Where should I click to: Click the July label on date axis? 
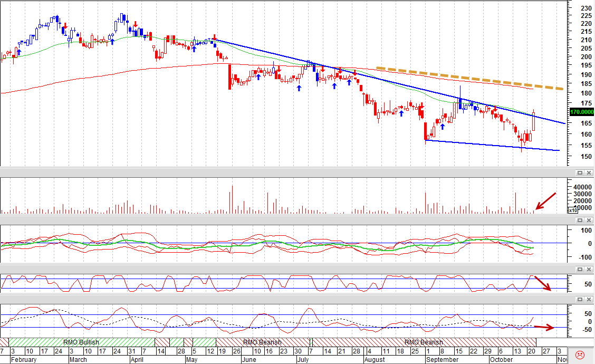pyautogui.click(x=303, y=359)
